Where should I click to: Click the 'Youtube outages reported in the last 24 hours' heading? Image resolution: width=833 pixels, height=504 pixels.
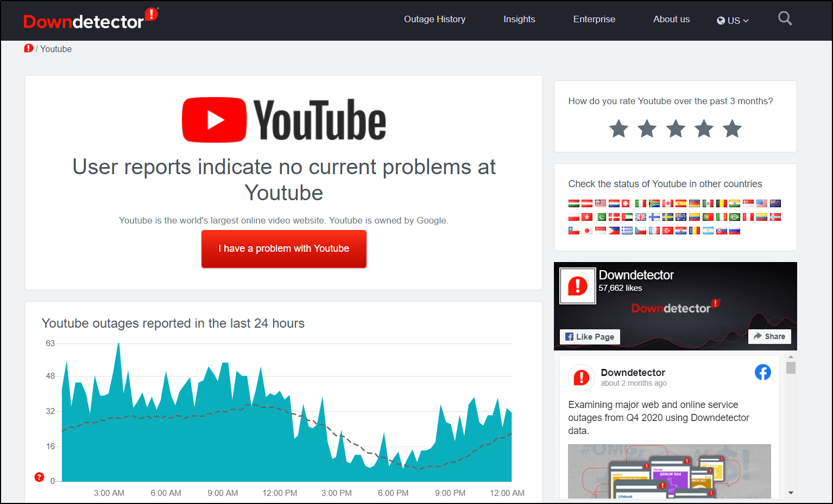point(173,323)
